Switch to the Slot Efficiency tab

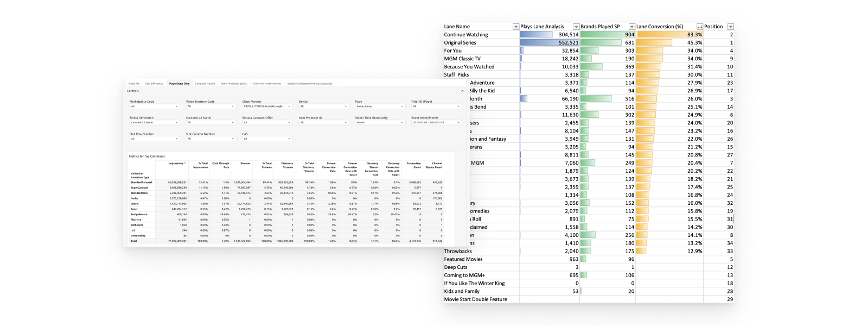(x=154, y=84)
